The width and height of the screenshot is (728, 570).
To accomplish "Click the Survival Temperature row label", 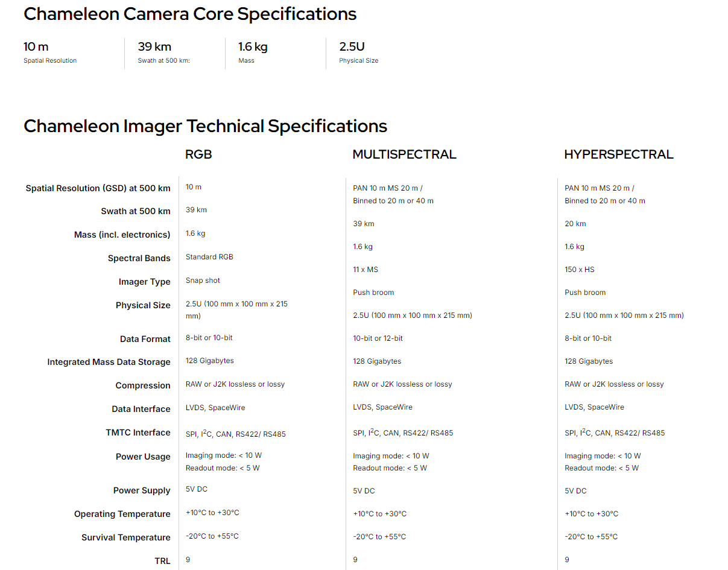I will point(126,537).
